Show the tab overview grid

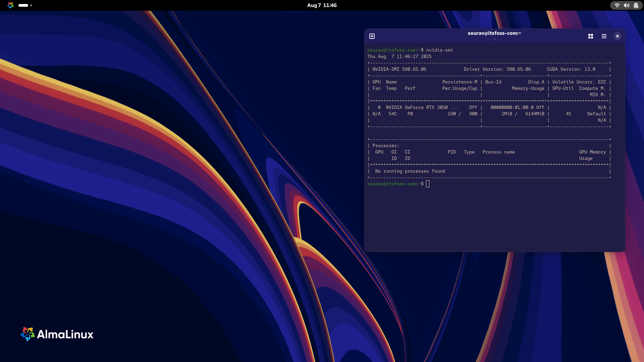(x=590, y=36)
